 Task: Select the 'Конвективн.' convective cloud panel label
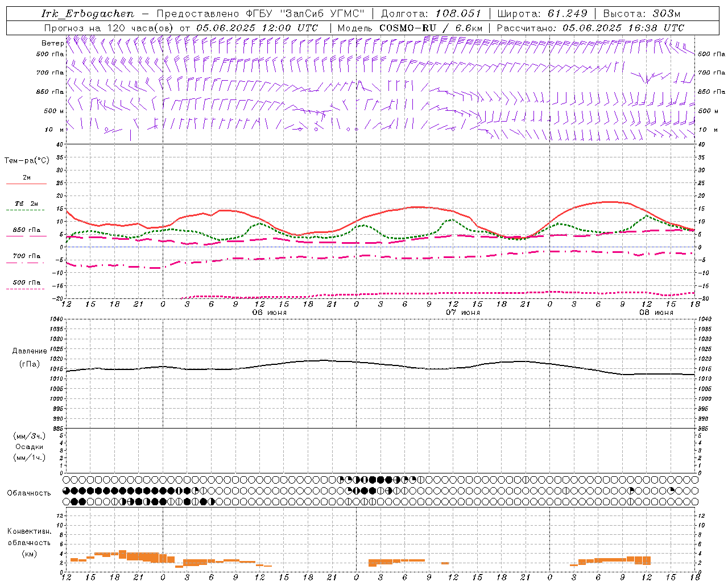29,531
